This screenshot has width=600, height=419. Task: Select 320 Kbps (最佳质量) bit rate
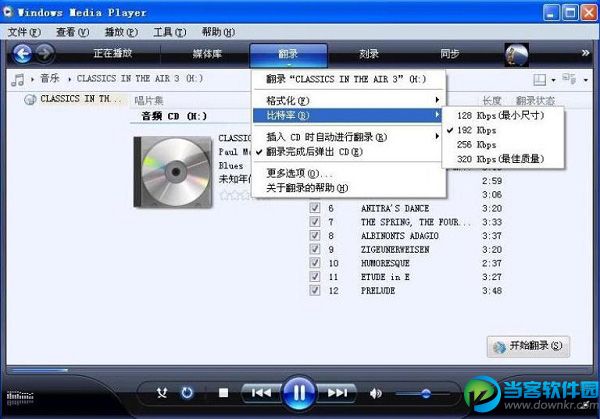pos(503,159)
